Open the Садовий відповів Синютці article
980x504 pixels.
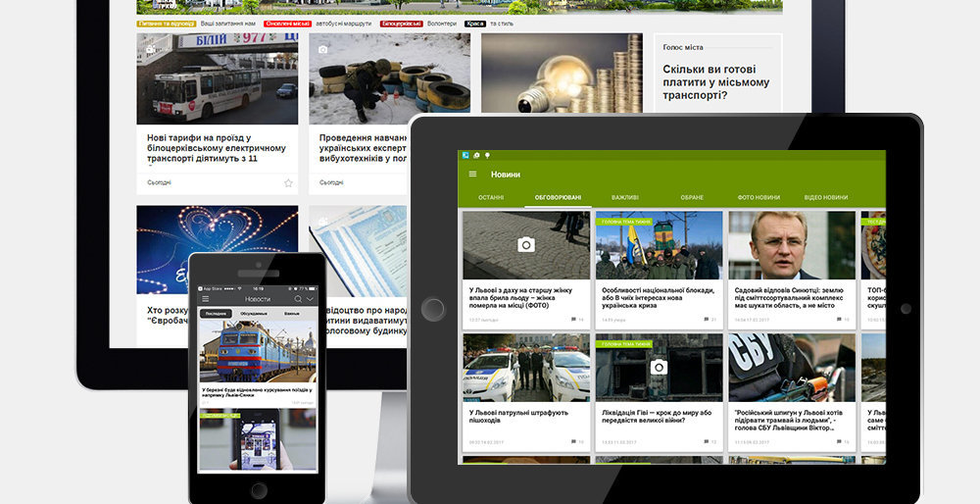tap(791, 296)
